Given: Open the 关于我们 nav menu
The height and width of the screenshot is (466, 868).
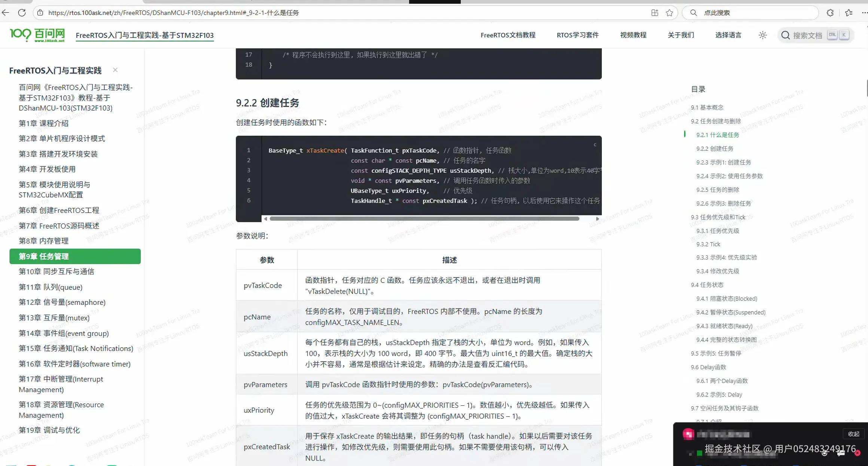Looking at the screenshot, I should point(680,35).
